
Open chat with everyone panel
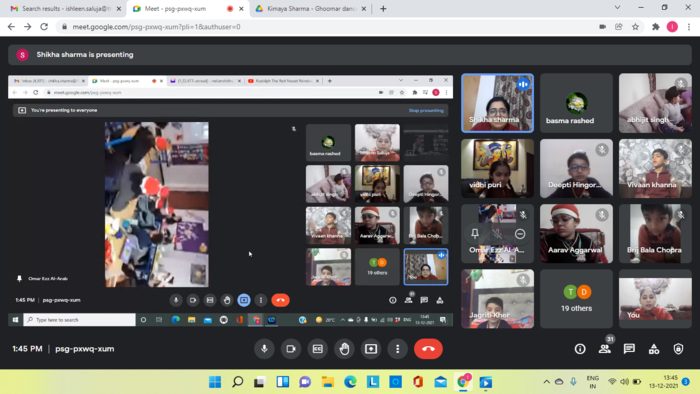pyautogui.click(x=629, y=349)
